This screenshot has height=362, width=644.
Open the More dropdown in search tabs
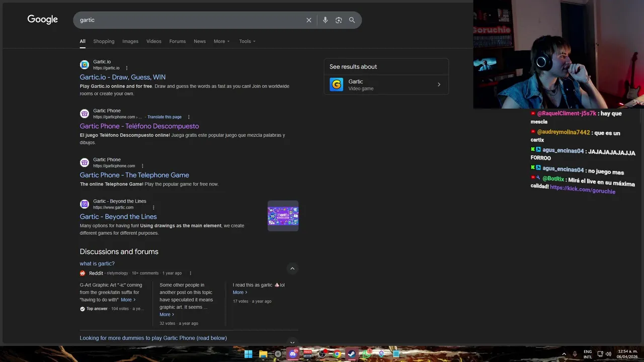221,41
